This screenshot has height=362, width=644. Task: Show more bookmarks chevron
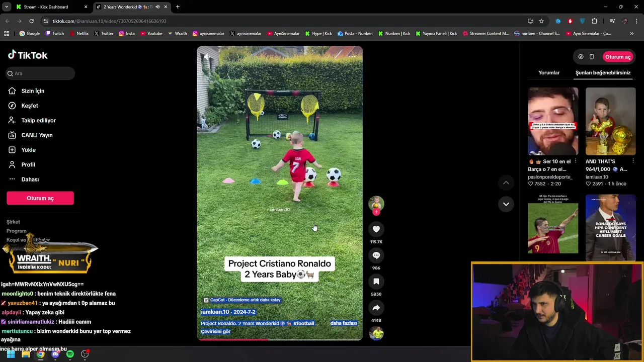click(x=632, y=34)
